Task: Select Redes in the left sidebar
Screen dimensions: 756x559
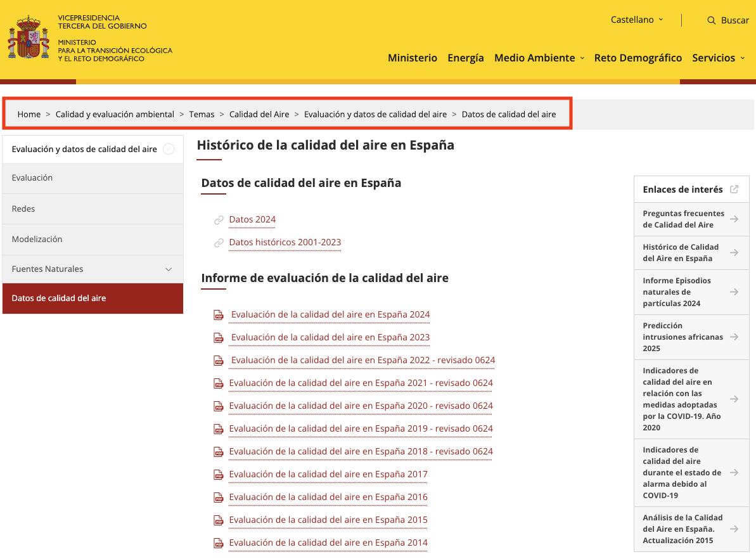Action: click(x=93, y=209)
